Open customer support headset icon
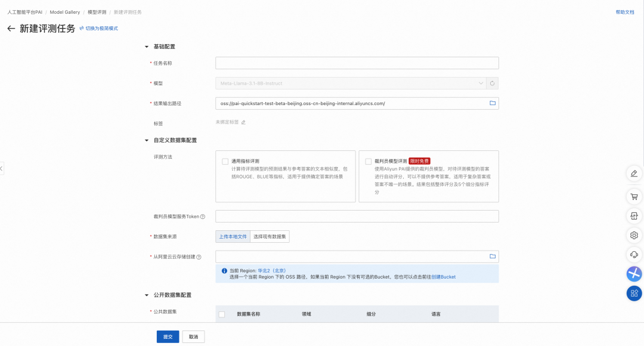Image resolution: width=644 pixels, height=346 pixels. click(634, 255)
